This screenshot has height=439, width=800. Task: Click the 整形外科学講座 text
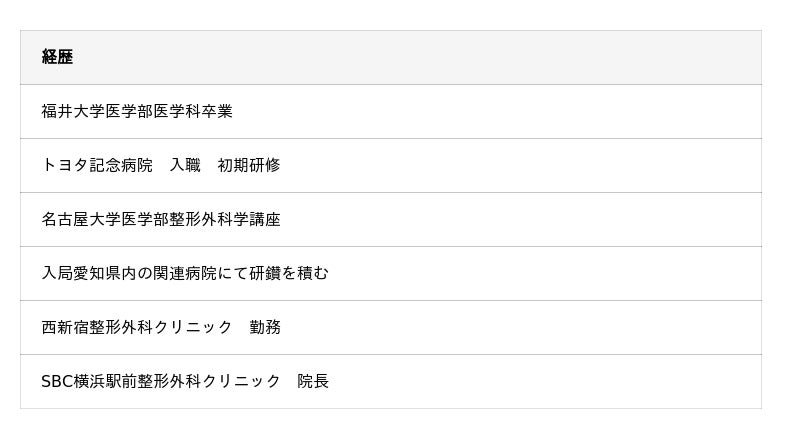pyautogui.click(x=225, y=219)
